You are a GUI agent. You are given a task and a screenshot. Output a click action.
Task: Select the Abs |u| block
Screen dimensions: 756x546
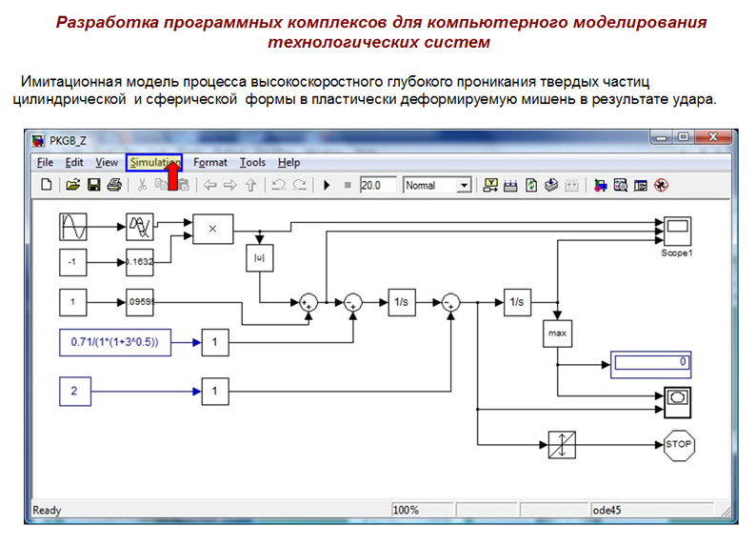(259, 257)
